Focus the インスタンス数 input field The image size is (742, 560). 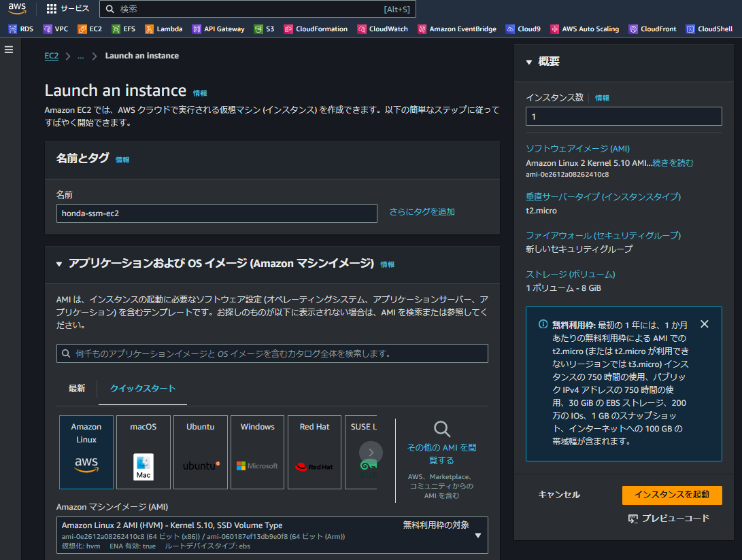pos(624,116)
